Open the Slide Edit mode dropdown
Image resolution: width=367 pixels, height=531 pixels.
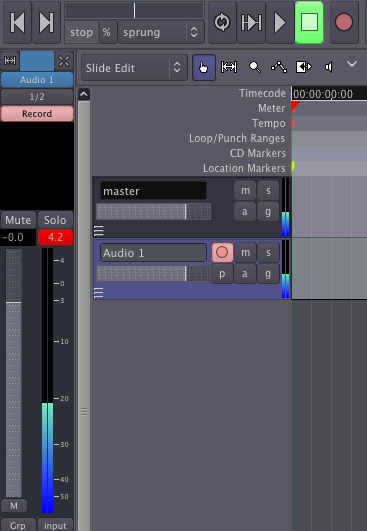point(134,68)
